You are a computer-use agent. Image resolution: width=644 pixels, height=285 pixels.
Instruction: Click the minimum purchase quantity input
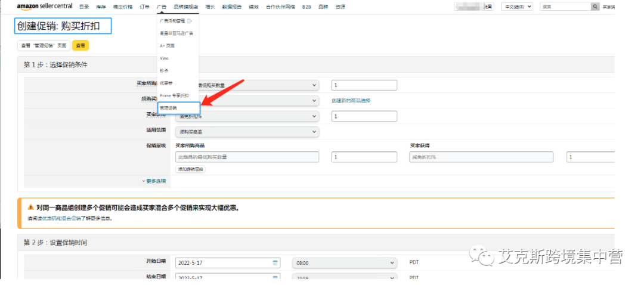(x=364, y=85)
